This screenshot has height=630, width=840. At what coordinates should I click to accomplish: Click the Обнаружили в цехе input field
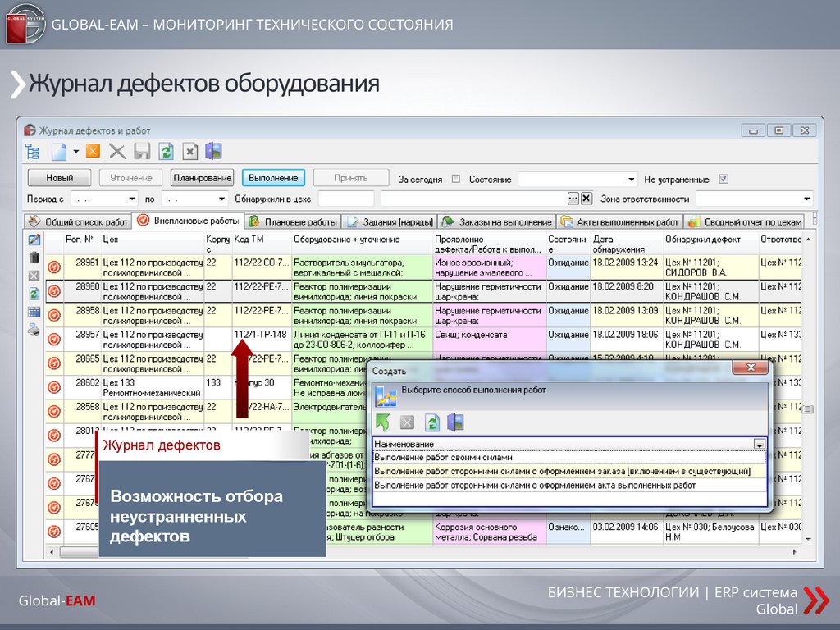[346, 199]
